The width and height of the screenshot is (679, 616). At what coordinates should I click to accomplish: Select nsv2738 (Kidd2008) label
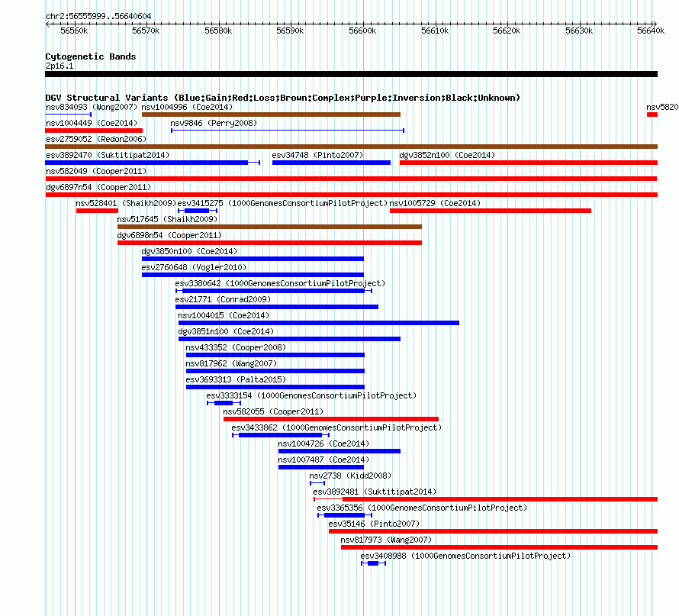[350, 476]
